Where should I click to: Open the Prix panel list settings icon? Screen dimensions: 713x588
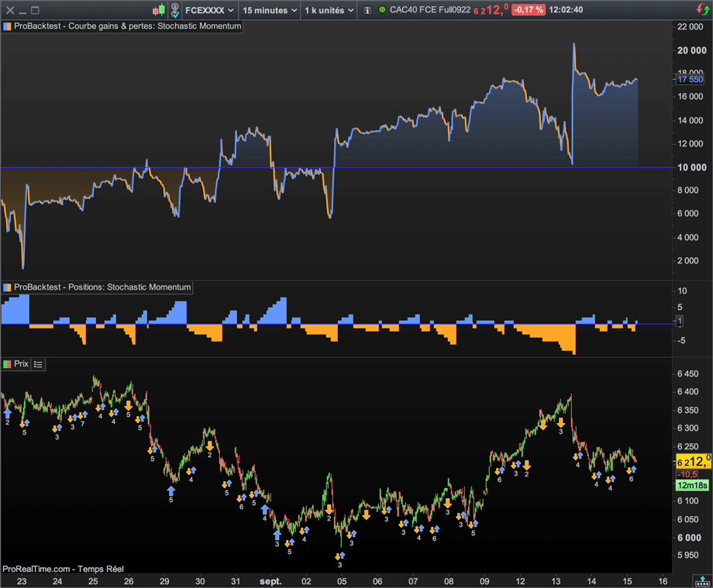pyautogui.click(x=39, y=363)
